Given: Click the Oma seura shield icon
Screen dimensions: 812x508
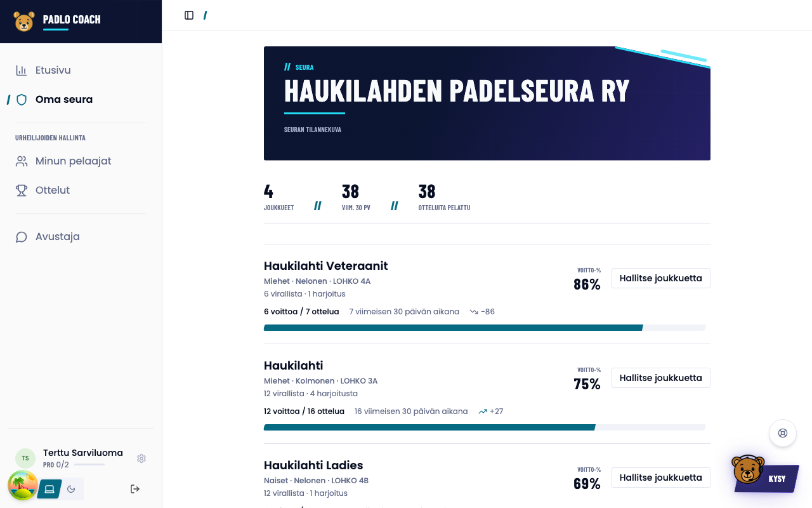Looking at the screenshot, I should (22, 100).
